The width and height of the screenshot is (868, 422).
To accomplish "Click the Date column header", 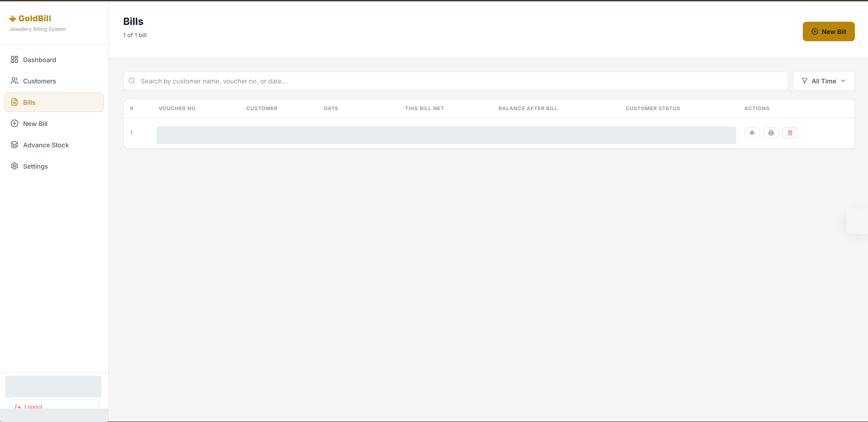I will click(x=331, y=108).
